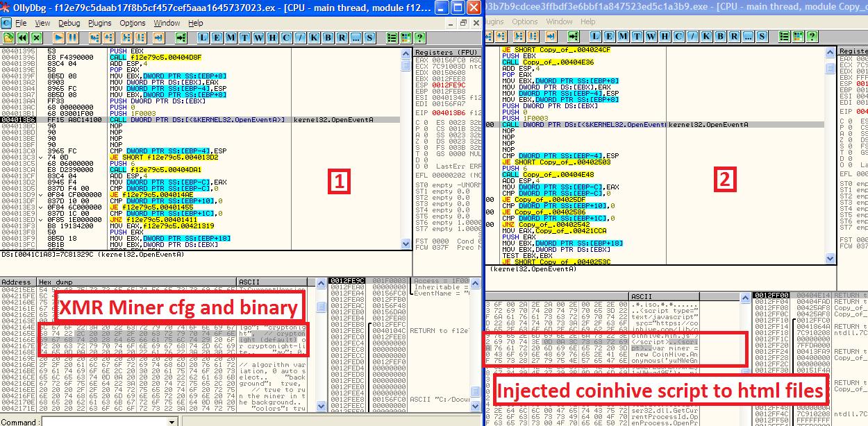Click the Close program X toolbar icon in left window
This screenshot has height=426, width=868.
[36, 37]
